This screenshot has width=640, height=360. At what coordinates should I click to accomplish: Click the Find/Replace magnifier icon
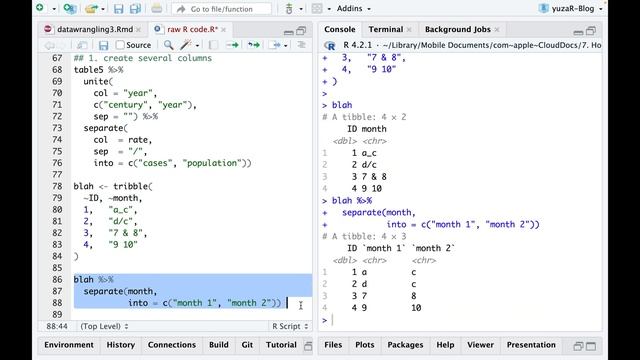[x=168, y=45]
